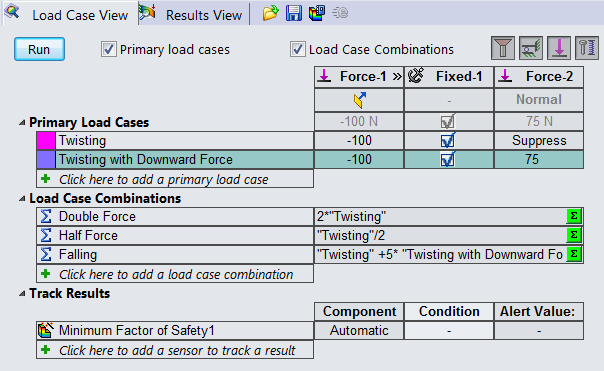Click here to add a primary load case

[x=175, y=179]
